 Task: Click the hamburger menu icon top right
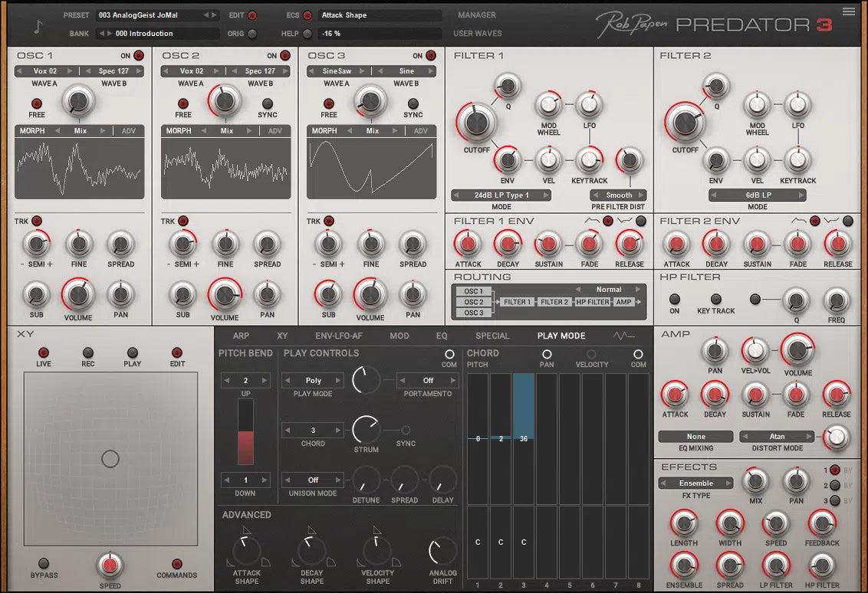(850, 11)
